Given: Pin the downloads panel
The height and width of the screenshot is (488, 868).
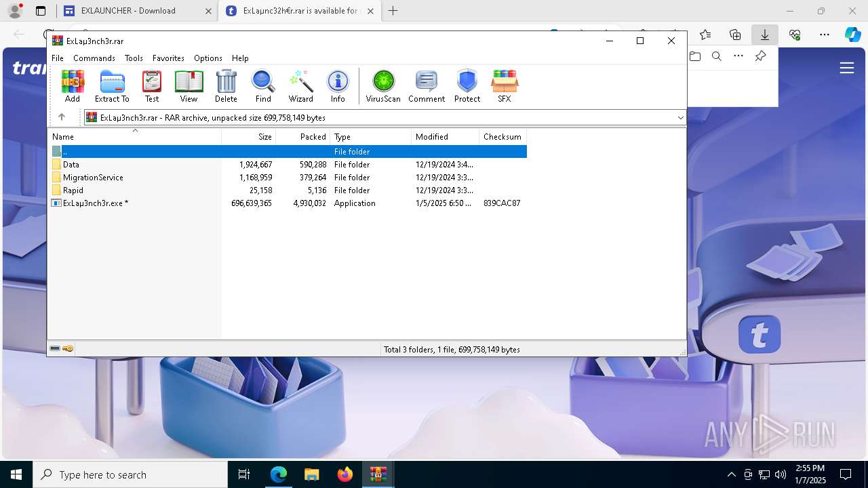Looking at the screenshot, I should [x=760, y=56].
